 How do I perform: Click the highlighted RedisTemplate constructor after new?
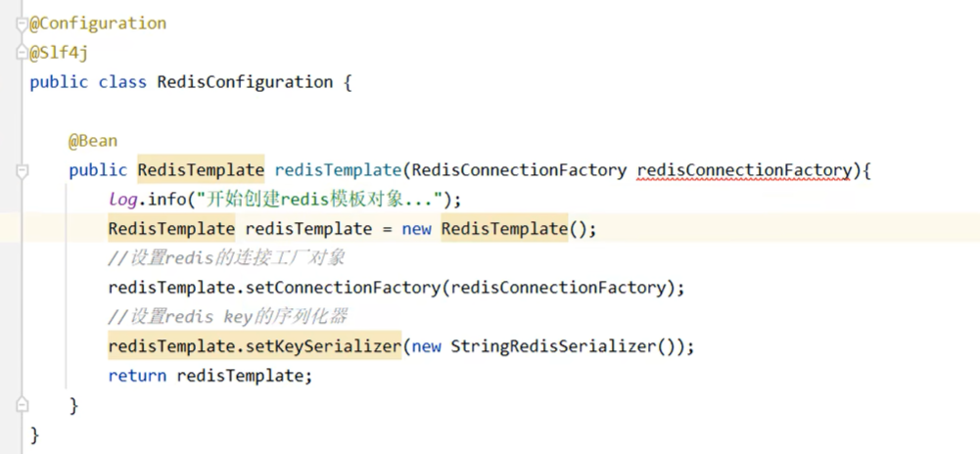(504, 229)
